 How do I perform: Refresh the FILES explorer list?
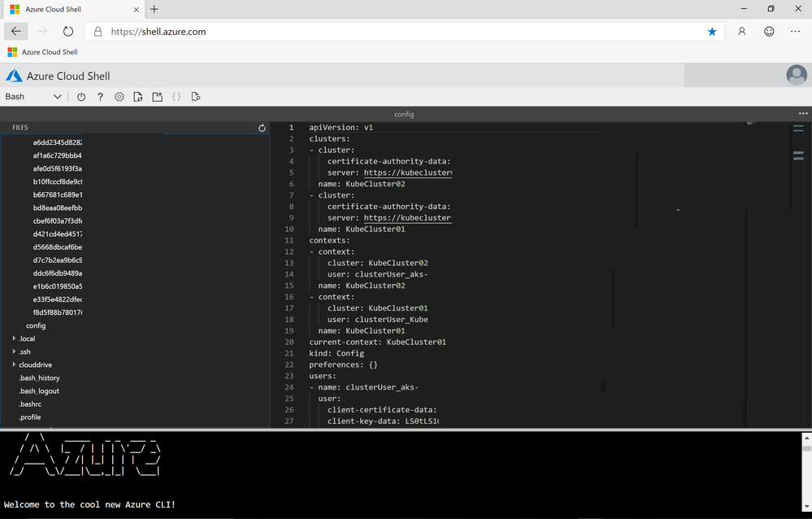(262, 128)
